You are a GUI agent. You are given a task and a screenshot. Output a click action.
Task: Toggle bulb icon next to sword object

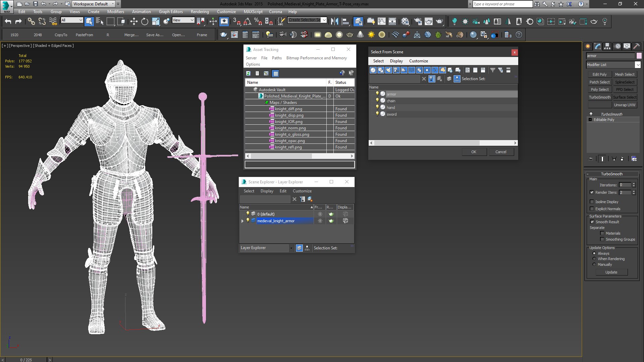[x=377, y=114]
